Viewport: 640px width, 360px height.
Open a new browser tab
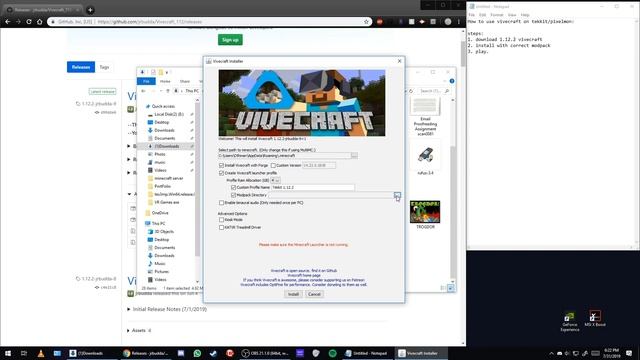90,10
